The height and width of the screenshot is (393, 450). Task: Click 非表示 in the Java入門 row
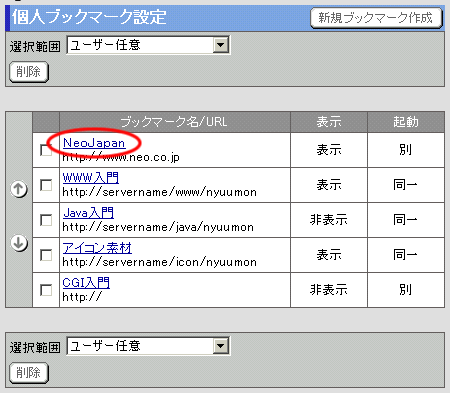(329, 220)
